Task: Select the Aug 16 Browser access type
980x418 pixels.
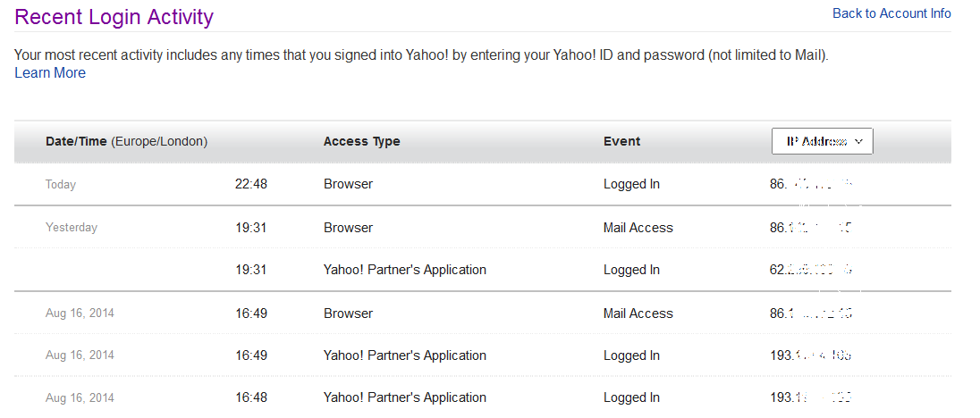Action: tap(348, 313)
